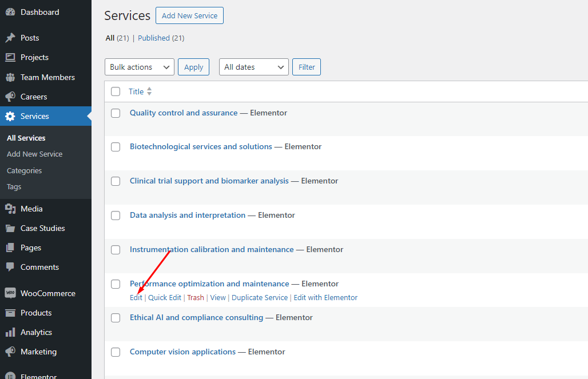
Task: Open All Services submenu item
Action: [x=26, y=138]
